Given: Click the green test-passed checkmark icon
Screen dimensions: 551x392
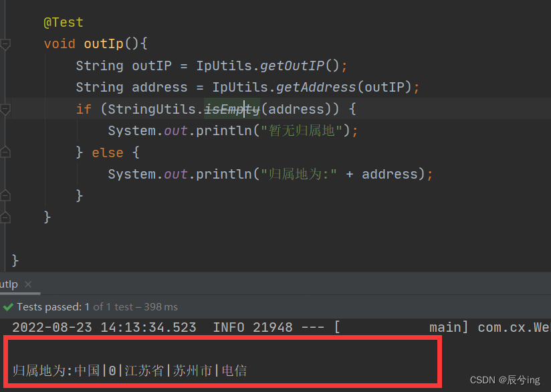Looking at the screenshot, I should point(7,306).
